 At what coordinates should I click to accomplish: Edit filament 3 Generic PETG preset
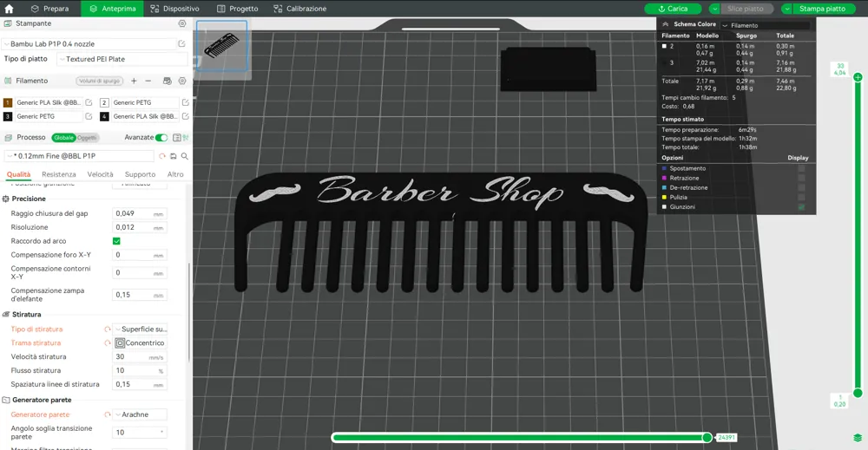click(x=89, y=116)
